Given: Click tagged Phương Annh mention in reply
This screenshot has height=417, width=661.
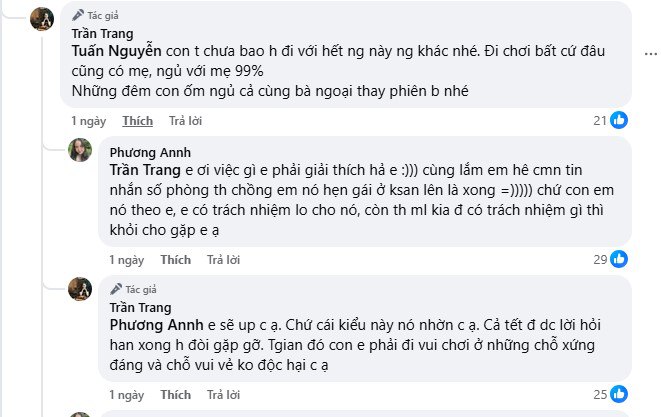Looking at the screenshot, I should point(155,325).
